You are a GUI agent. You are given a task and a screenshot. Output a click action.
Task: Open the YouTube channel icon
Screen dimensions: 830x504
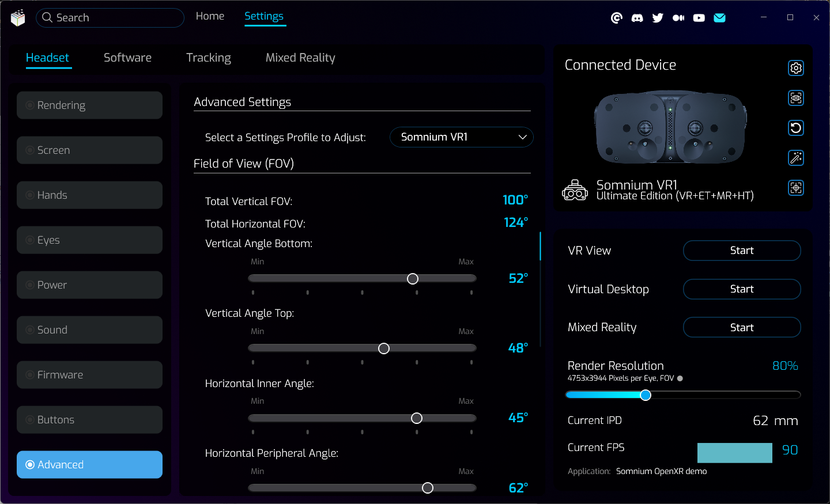click(699, 18)
